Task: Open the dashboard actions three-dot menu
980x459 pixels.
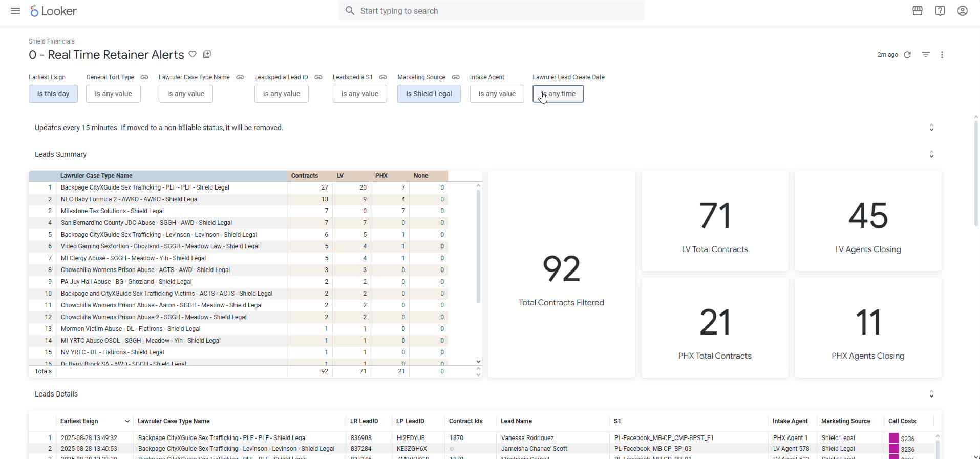Action: click(x=942, y=55)
